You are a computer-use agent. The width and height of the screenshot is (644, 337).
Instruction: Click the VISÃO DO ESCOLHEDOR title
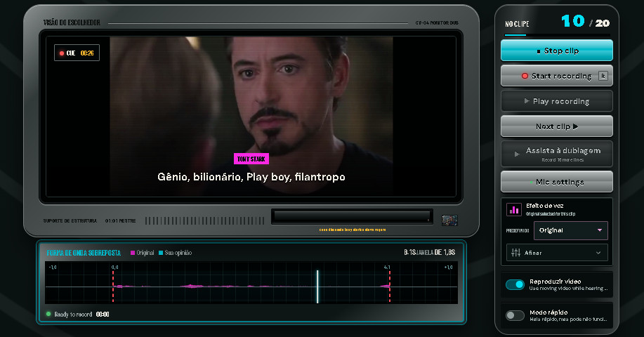coord(72,22)
